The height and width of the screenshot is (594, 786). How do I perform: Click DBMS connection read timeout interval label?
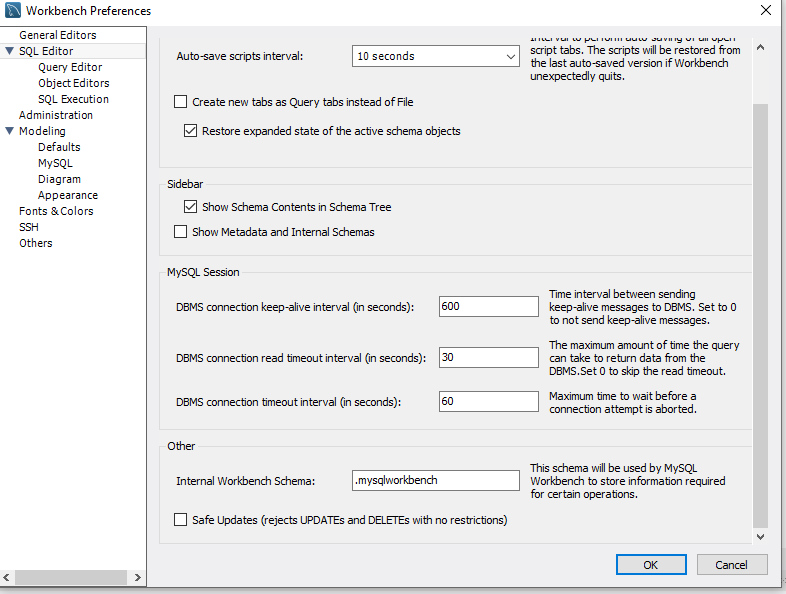point(301,358)
